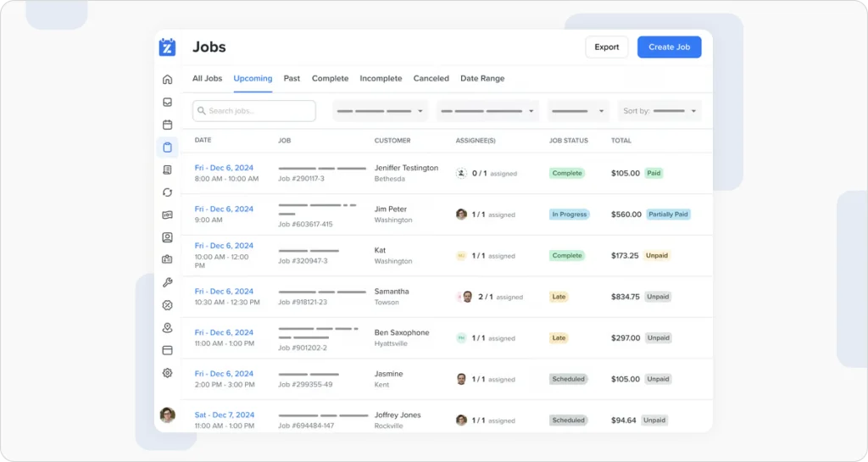Click the Partially Paid badge

click(668, 214)
